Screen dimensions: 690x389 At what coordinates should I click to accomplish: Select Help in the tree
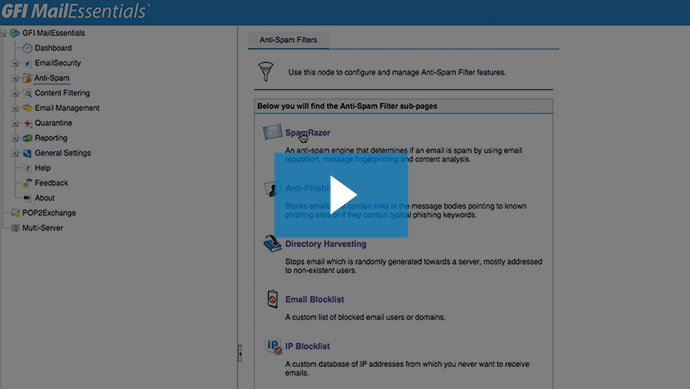click(x=42, y=168)
